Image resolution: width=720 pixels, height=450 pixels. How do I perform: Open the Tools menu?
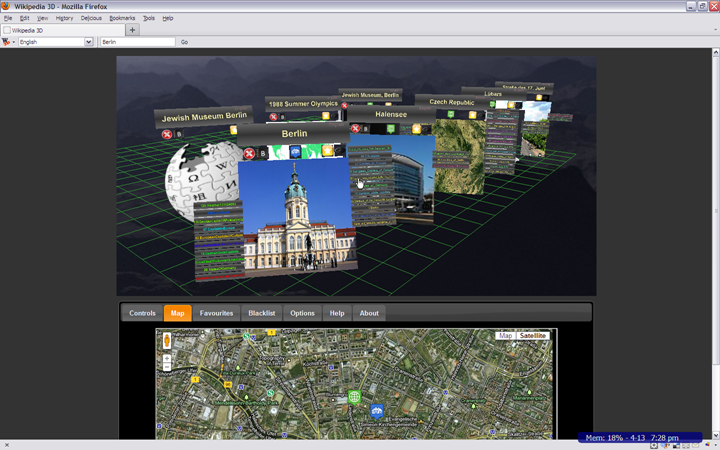tap(149, 18)
